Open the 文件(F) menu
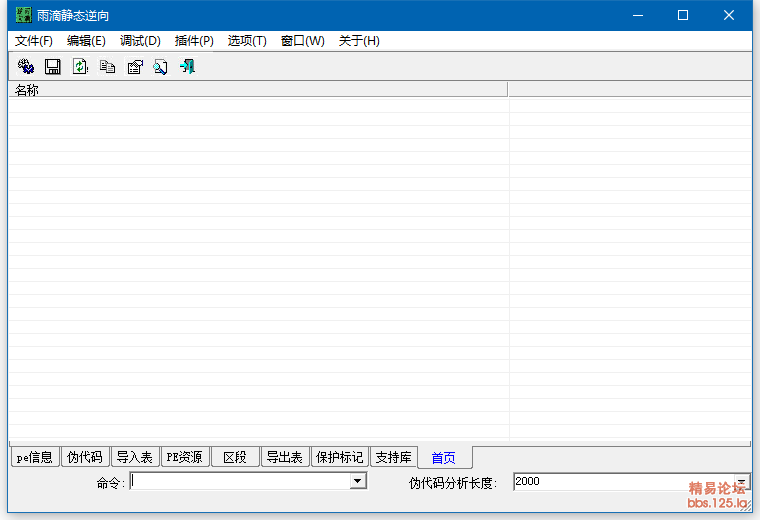760x520 pixels. pyautogui.click(x=33, y=41)
